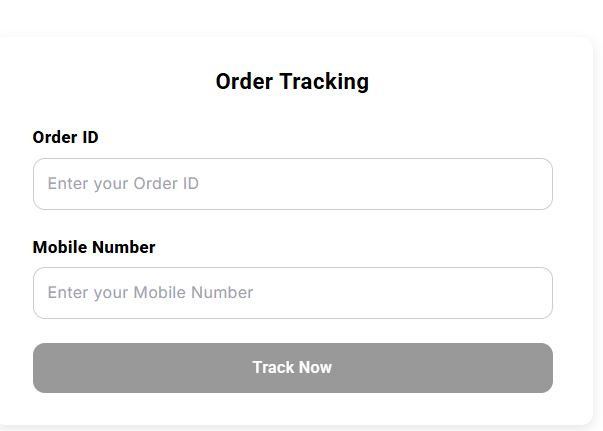Activate the text field under Mobile Number
603x431 pixels.
pos(292,293)
